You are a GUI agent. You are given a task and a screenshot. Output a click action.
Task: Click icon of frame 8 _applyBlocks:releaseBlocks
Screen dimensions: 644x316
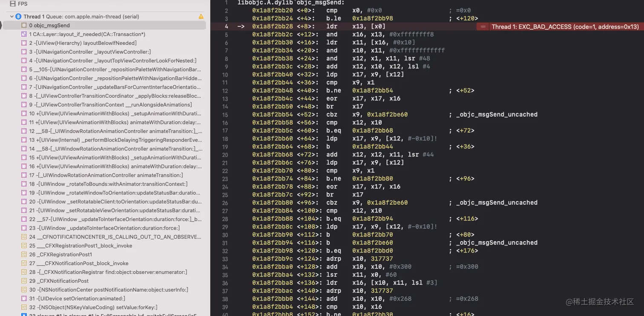click(24, 96)
